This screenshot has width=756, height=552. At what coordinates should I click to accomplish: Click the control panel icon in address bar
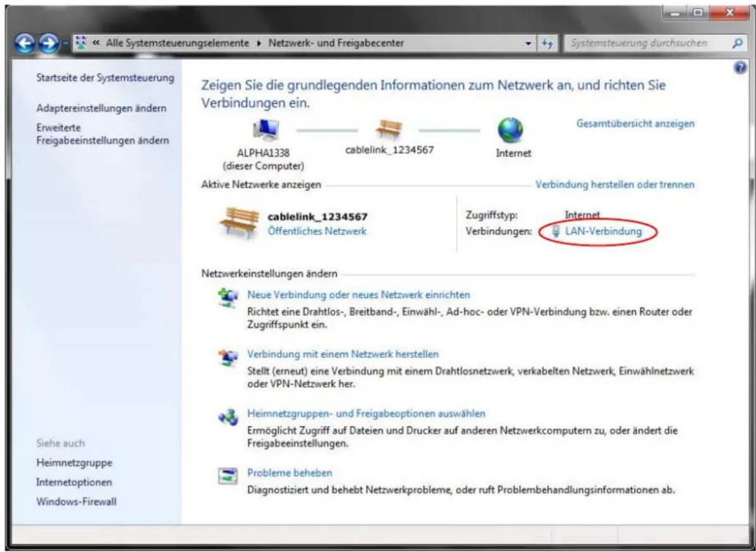pyautogui.click(x=83, y=44)
